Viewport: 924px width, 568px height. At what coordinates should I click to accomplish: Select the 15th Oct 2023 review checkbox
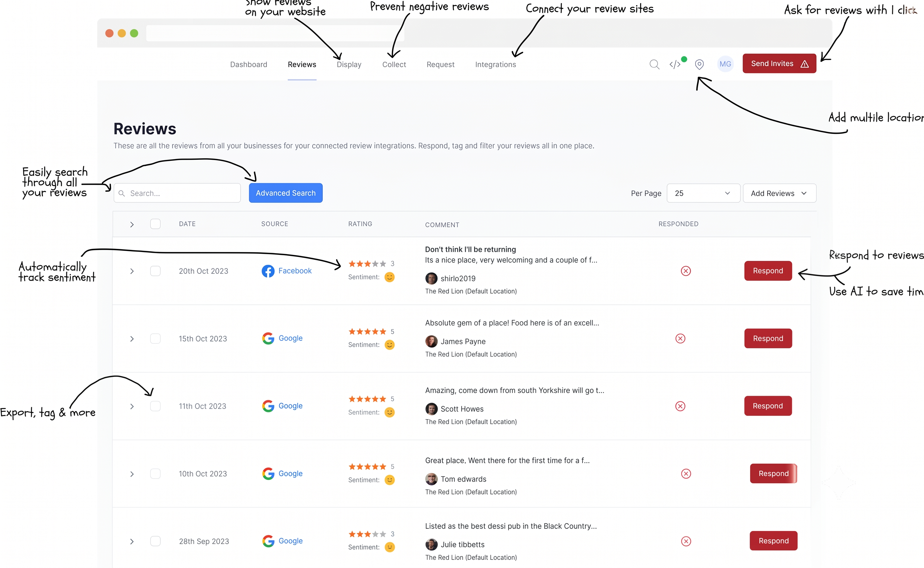[155, 338]
